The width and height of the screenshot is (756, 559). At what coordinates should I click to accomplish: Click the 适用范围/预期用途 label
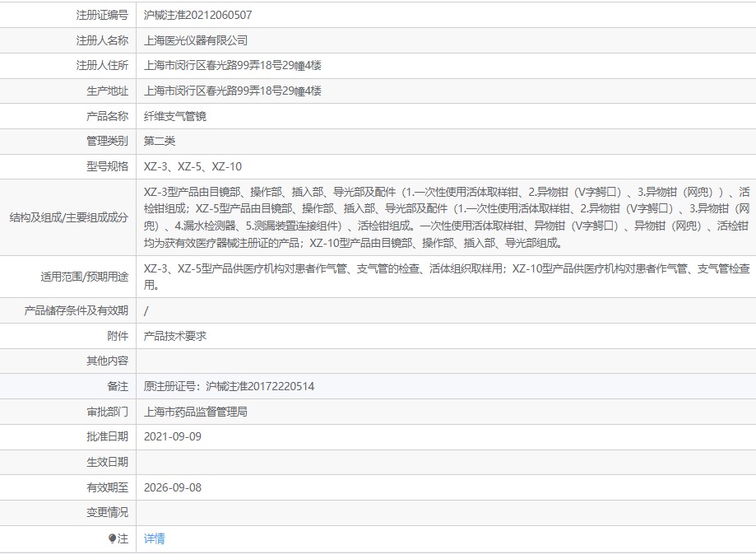[85, 277]
